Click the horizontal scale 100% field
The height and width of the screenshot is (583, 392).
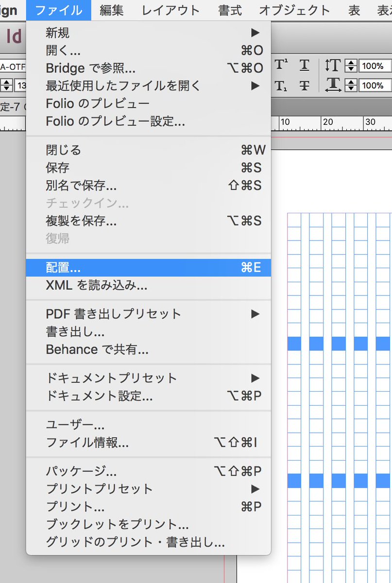pyautogui.click(x=375, y=86)
